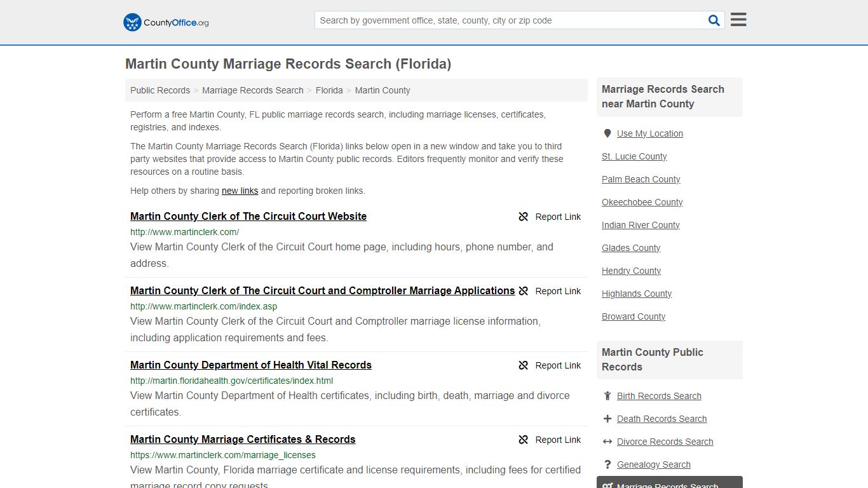Open martinclerk.com/index.asp URL
This screenshot has width=868, height=488.
(x=203, y=306)
